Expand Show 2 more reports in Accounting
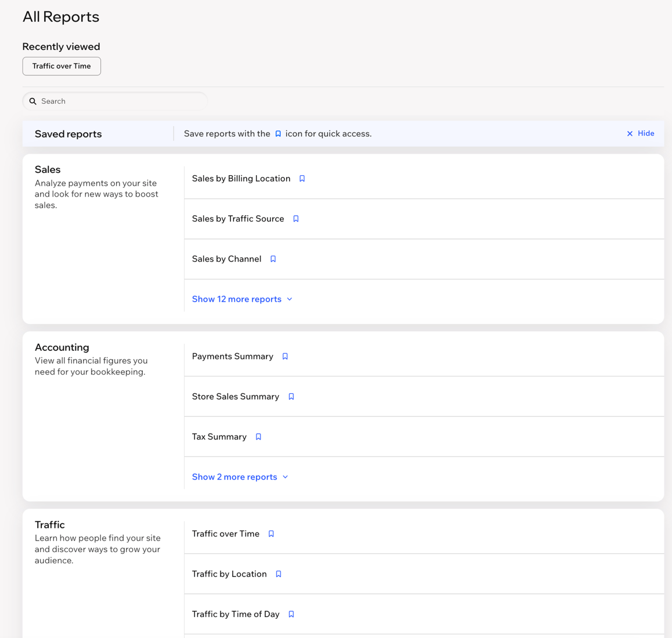The width and height of the screenshot is (672, 638). pos(240,477)
